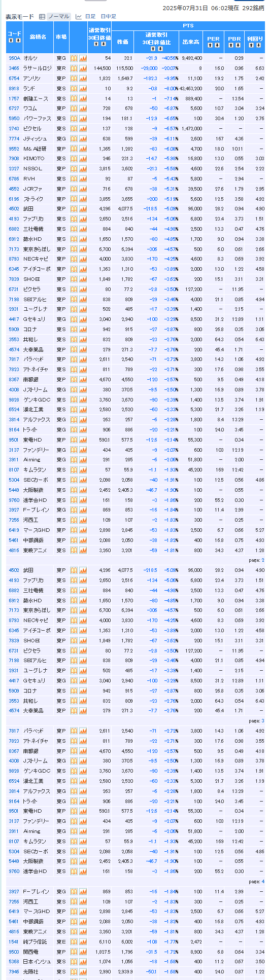
Task: Open chart icon for KIMOTO row
Action: pyautogui.click(x=83, y=158)
